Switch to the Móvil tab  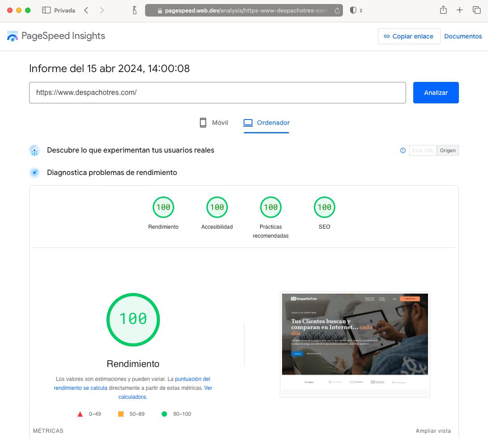click(x=214, y=123)
